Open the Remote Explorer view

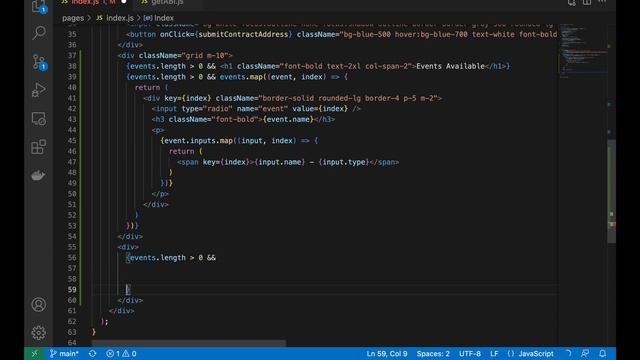pos(39,118)
